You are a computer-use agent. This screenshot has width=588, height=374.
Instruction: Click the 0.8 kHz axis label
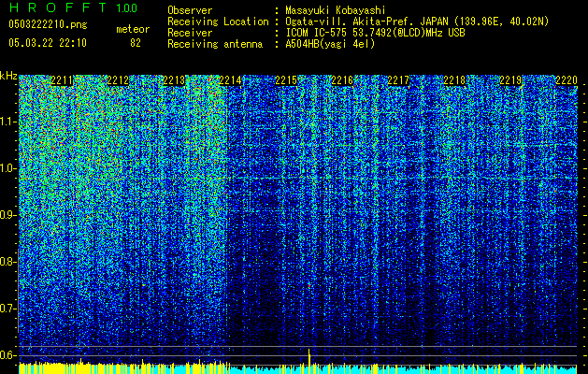pyautogui.click(x=8, y=262)
